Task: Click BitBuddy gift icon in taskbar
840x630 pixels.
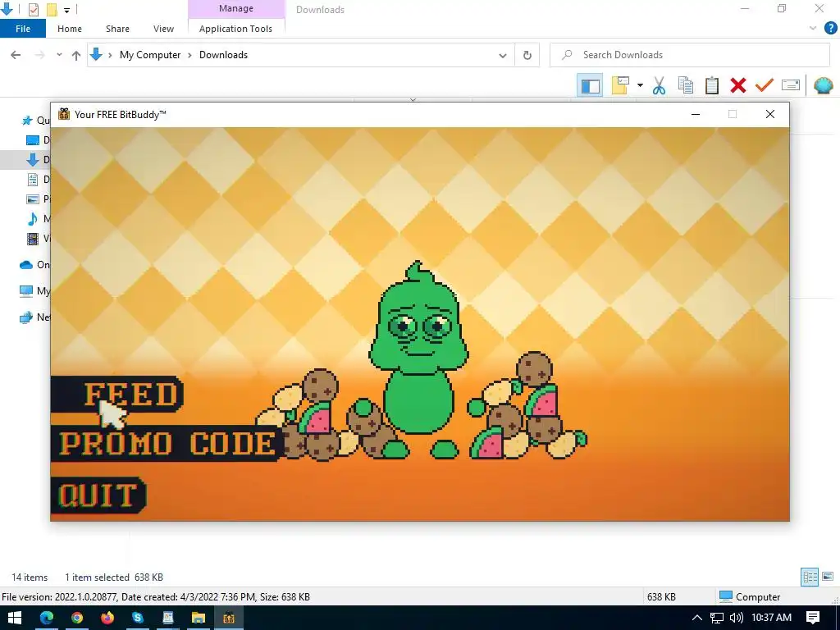Action: tap(229, 618)
